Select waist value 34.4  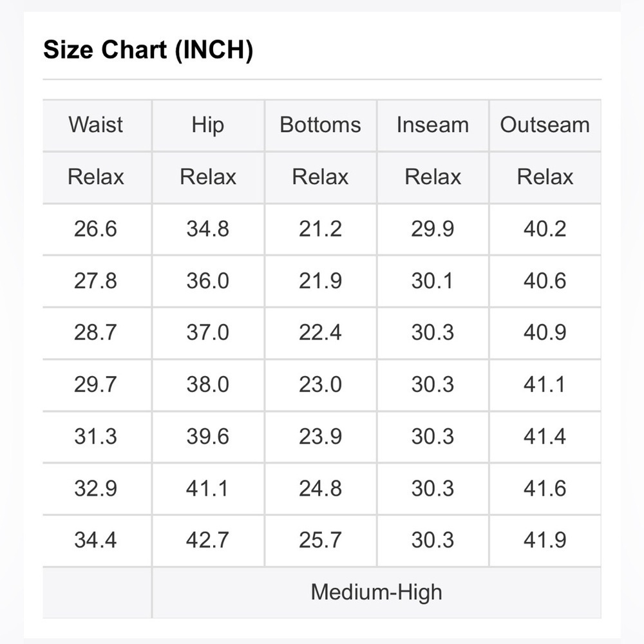tap(96, 540)
